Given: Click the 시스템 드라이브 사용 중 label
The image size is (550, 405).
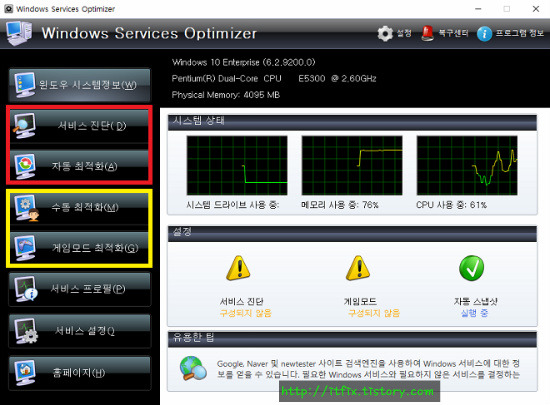Looking at the screenshot, I should point(233,205).
